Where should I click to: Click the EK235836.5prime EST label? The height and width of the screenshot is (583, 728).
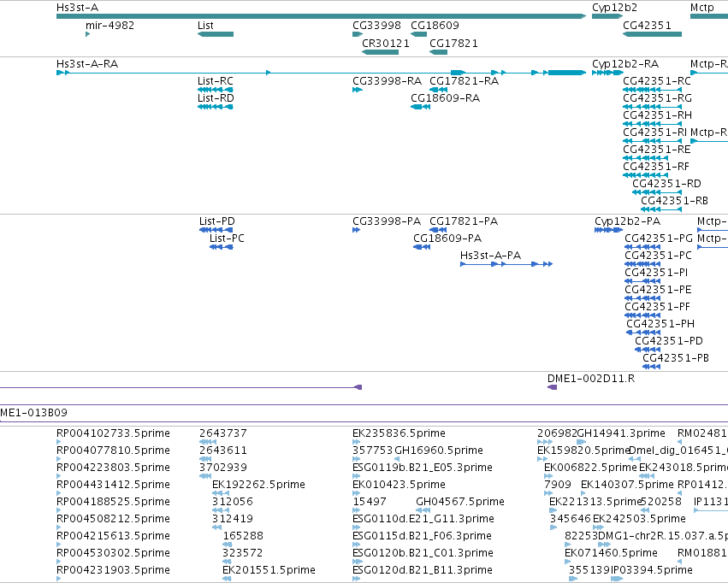[x=399, y=434]
